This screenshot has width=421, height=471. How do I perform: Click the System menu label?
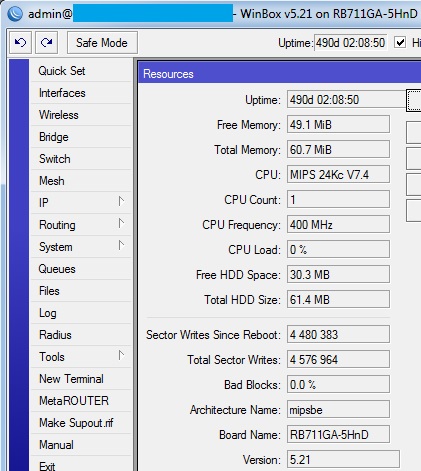(56, 247)
